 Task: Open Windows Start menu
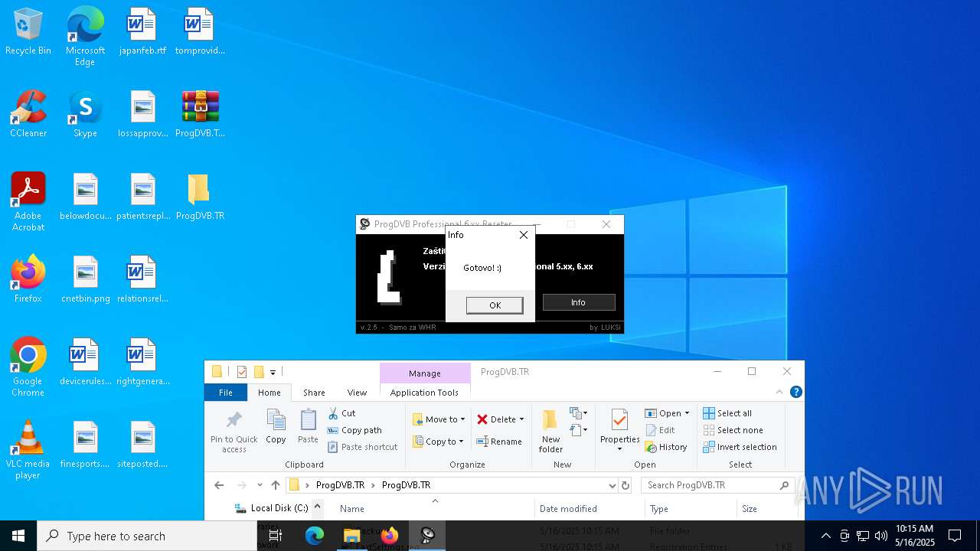point(18,536)
